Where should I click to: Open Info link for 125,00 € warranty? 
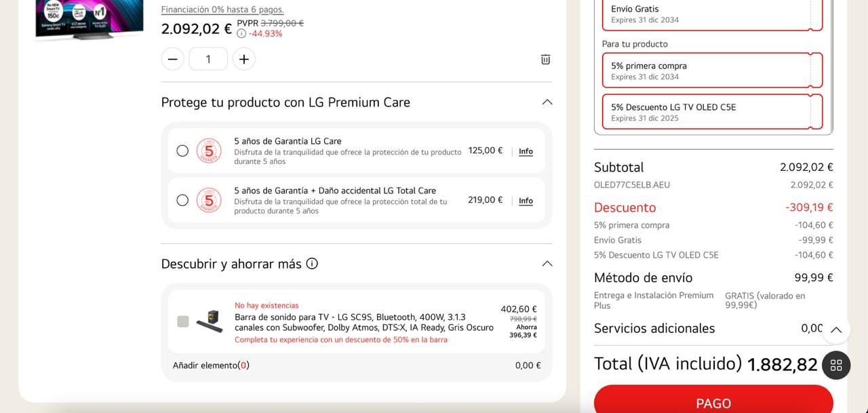click(x=526, y=151)
